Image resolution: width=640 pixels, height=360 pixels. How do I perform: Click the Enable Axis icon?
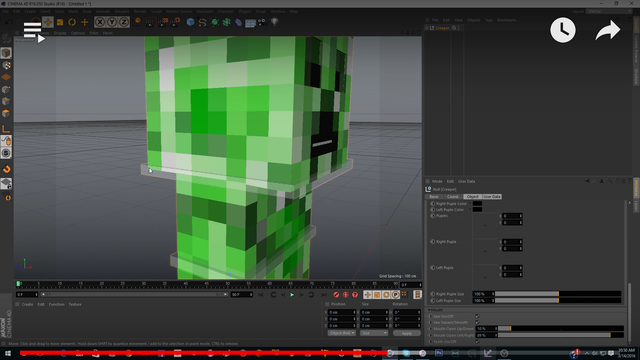pos(6,129)
